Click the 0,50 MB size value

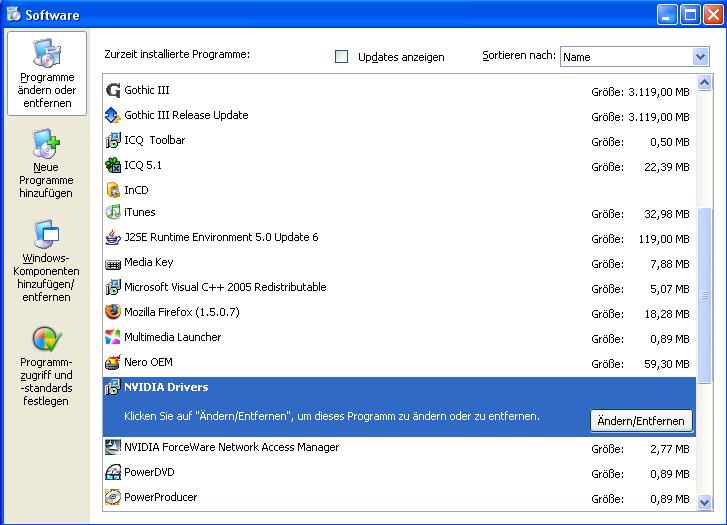click(670, 142)
